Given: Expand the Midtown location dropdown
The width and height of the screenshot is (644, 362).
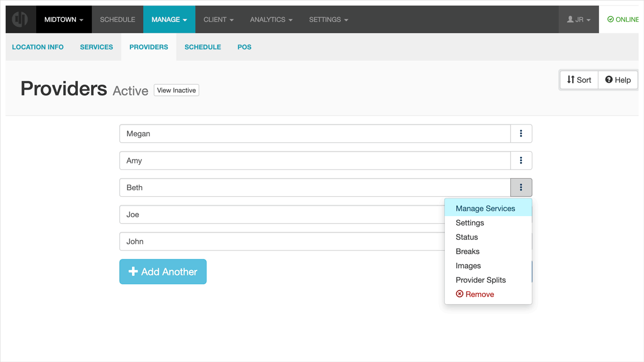Looking at the screenshot, I should click(x=64, y=19).
